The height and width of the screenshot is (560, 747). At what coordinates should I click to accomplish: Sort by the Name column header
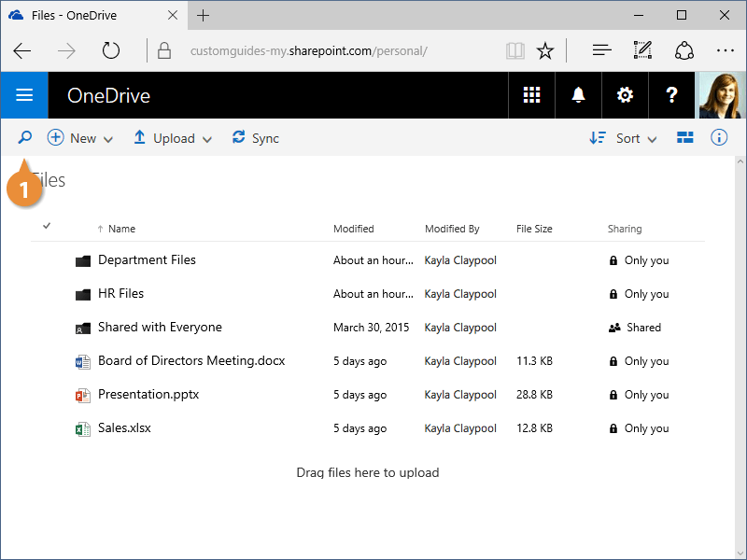[121, 229]
